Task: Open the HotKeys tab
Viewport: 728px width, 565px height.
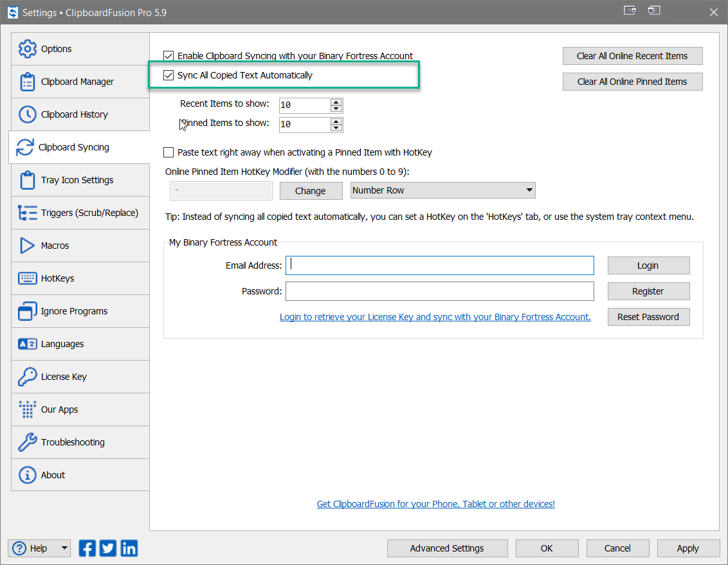Action: [x=80, y=278]
